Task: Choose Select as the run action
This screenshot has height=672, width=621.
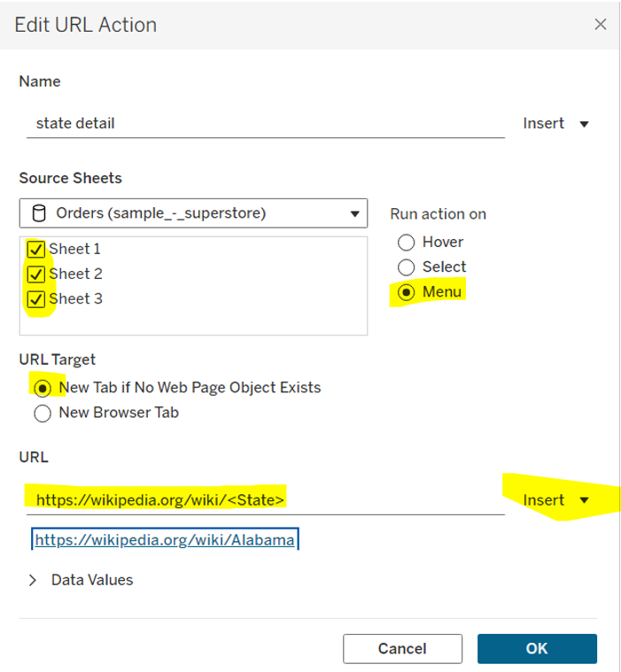Action: point(407,266)
